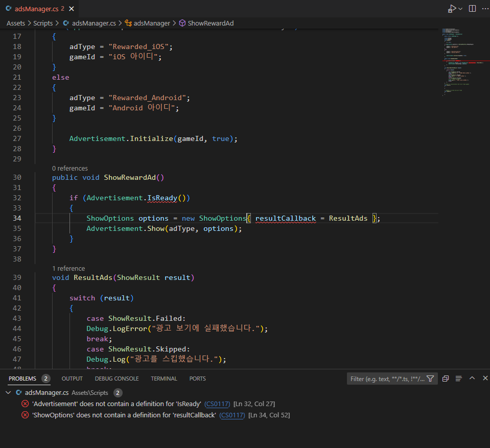Image resolution: width=490 pixels, height=448 pixels.
Task: Click the '0 references' code lens
Action: pyautogui.click(x=70, y=169)
